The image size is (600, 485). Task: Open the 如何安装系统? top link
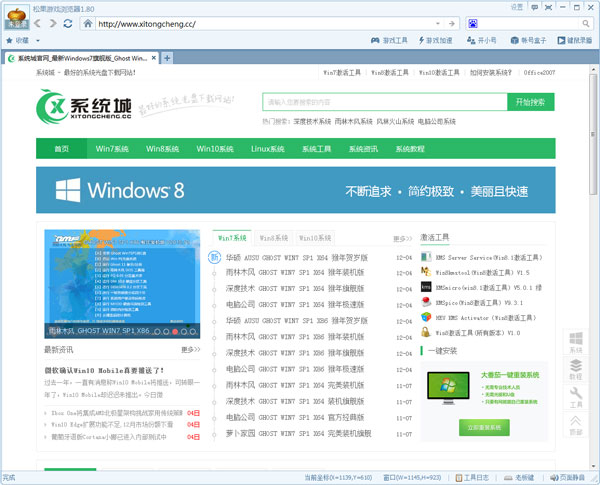coord(491,72)
